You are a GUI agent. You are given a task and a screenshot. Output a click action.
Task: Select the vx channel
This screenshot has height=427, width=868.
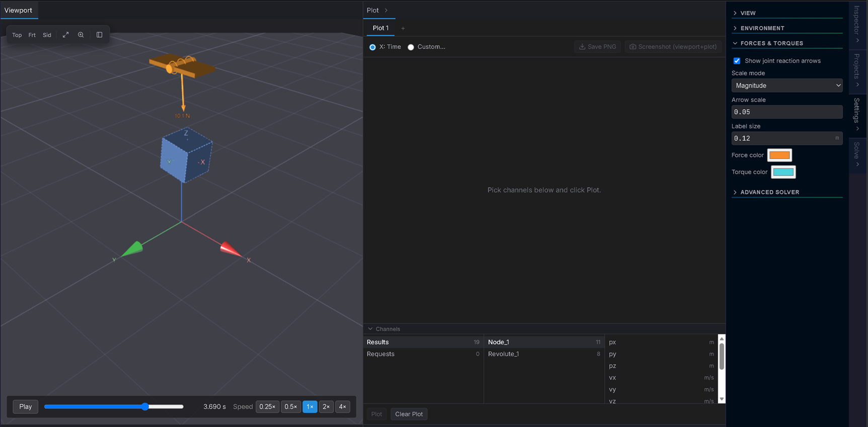pos(662,378)
